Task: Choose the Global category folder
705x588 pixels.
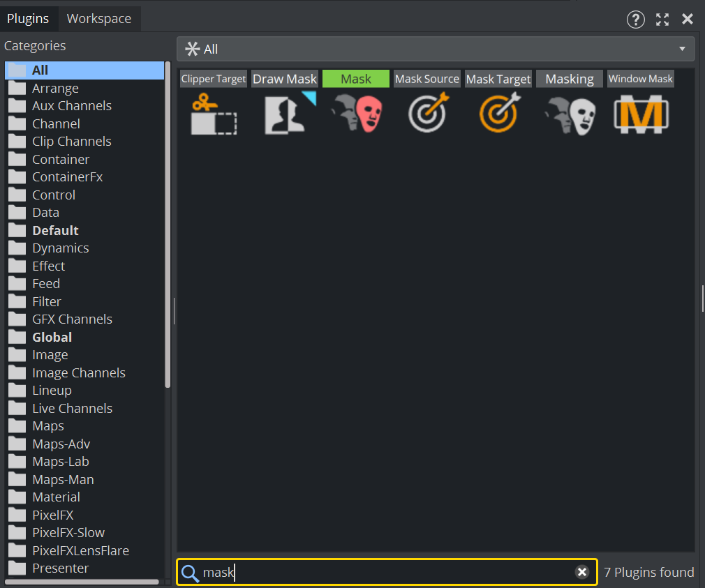Action: 52,337
